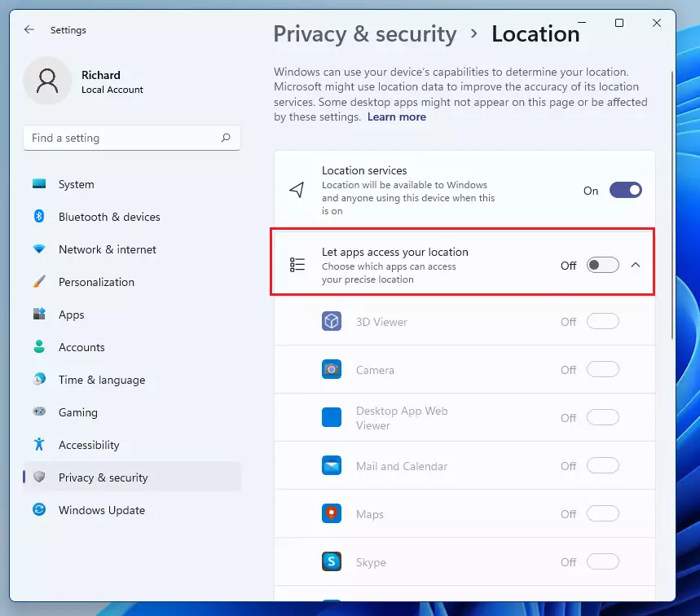Toggle location access for Skype

[603, 562]
